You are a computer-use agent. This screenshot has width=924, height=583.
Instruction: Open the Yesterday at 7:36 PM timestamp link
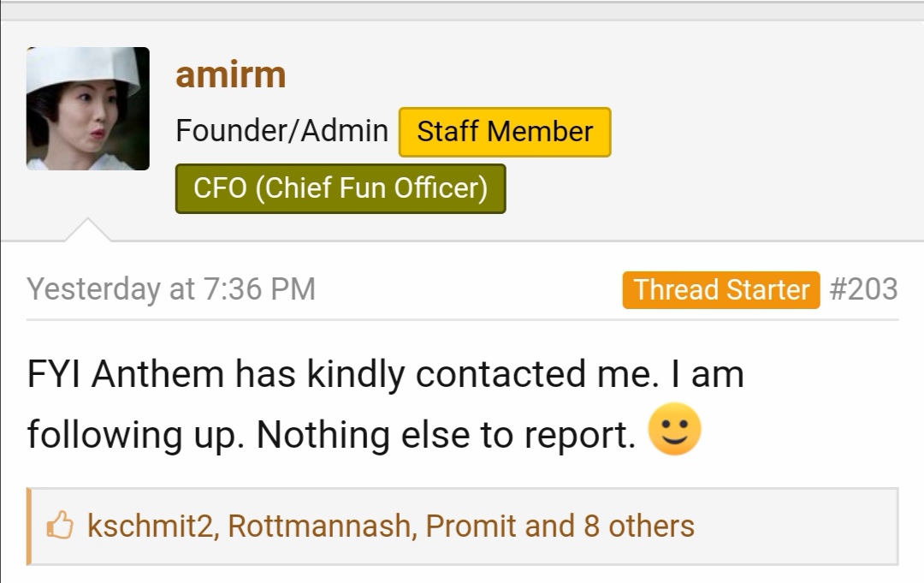[x=171, y=289]
